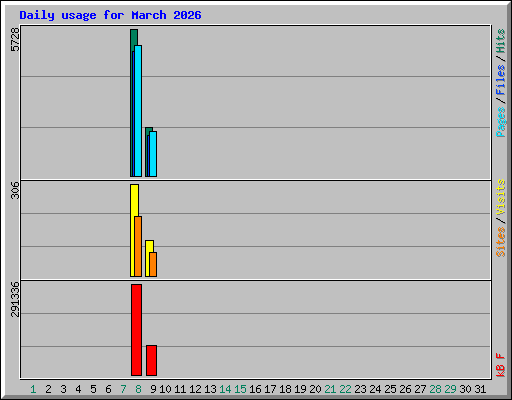Click green day 15 on the x-axis
The width and height of the screenshot is (512, 400).
[240, 389]
